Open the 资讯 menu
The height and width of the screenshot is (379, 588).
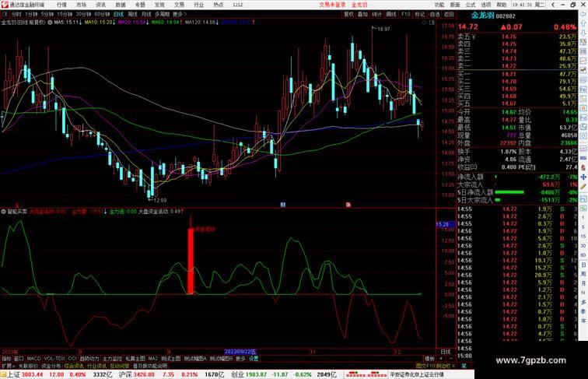tap(100, 5)
